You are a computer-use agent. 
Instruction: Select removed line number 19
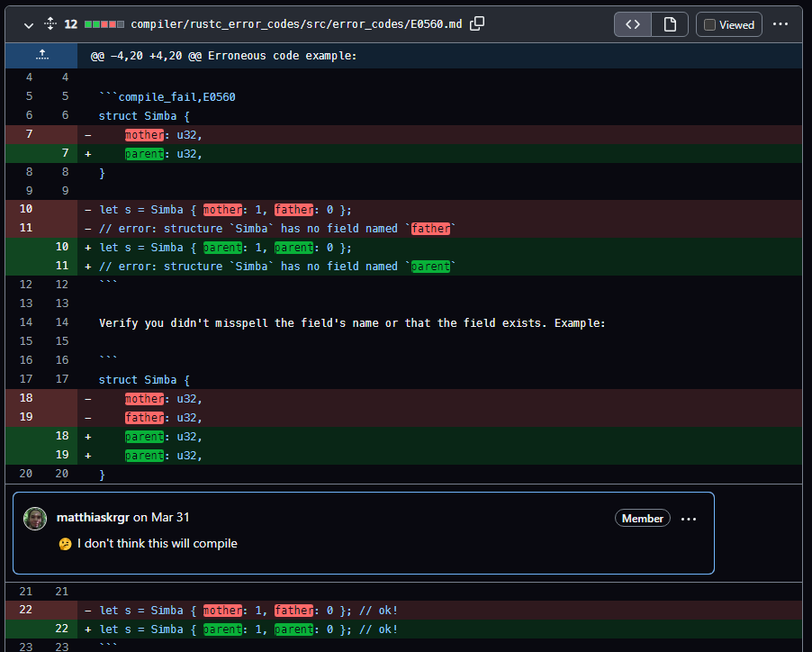click(26, 416)
